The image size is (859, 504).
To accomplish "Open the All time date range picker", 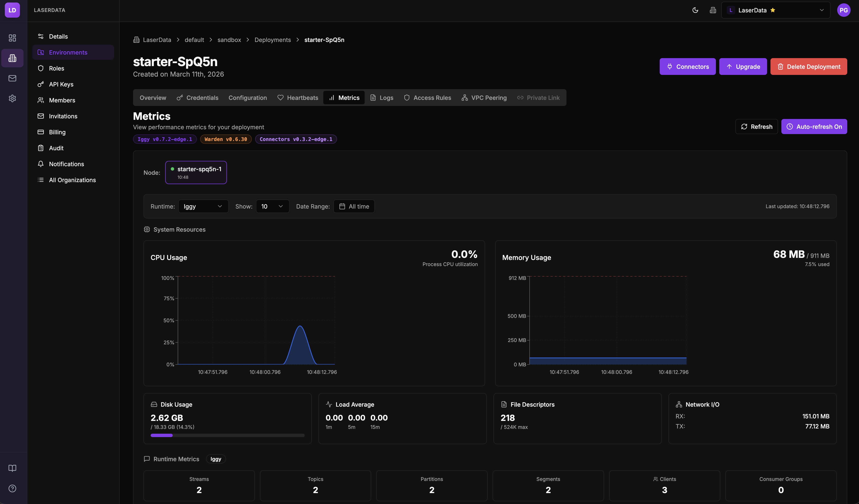I will point(354,206).
